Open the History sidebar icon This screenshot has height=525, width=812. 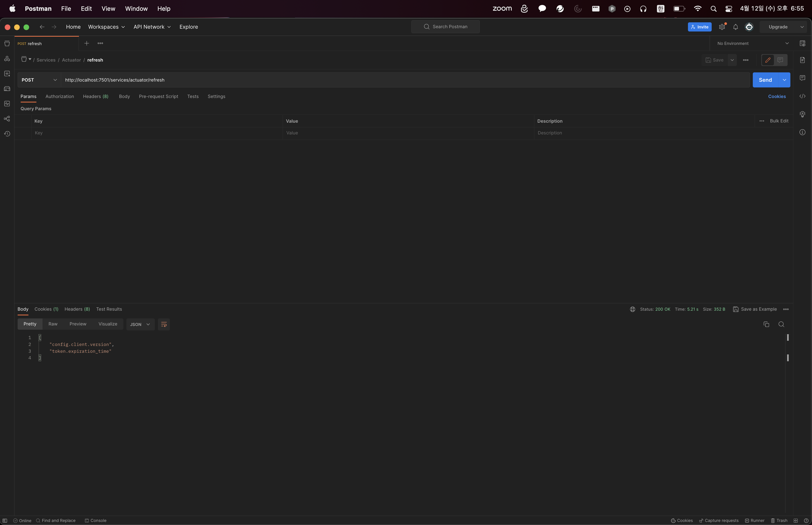(x=7, y=134)
